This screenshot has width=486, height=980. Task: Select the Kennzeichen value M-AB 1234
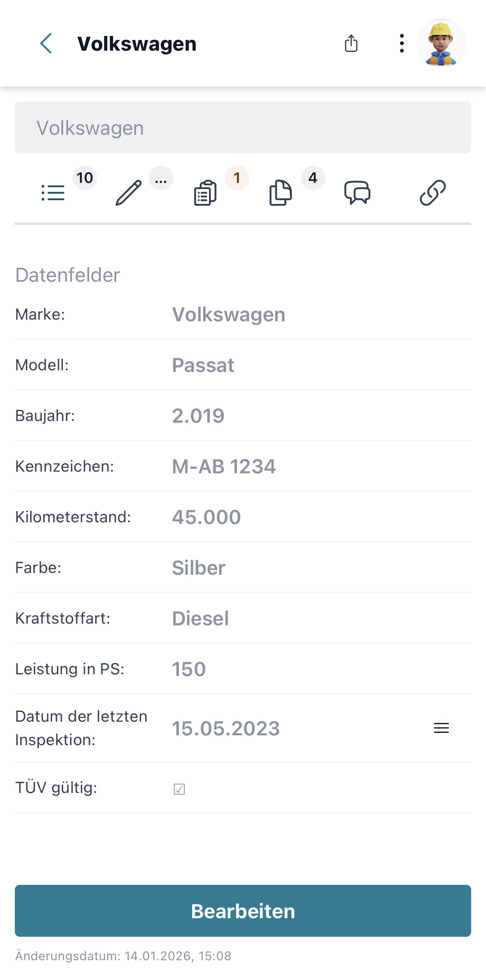pos(224,466)
